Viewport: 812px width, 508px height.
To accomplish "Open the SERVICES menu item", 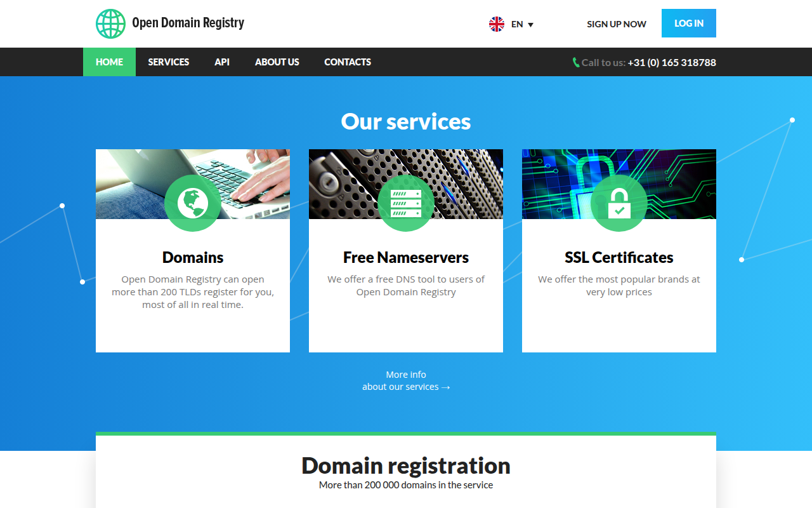I will pyautogui.click(x=169, y=62).
